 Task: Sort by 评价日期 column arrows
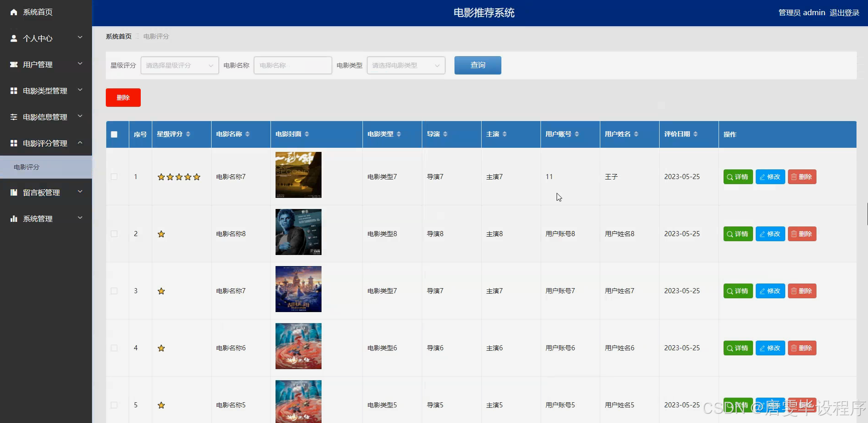point(696,134)
